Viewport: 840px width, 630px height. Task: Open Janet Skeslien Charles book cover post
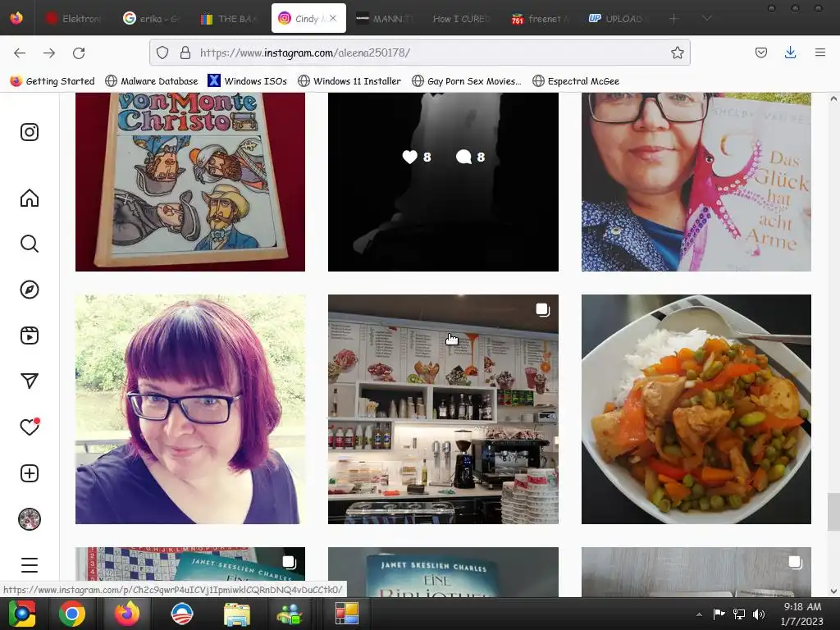(x=443, y=572)
